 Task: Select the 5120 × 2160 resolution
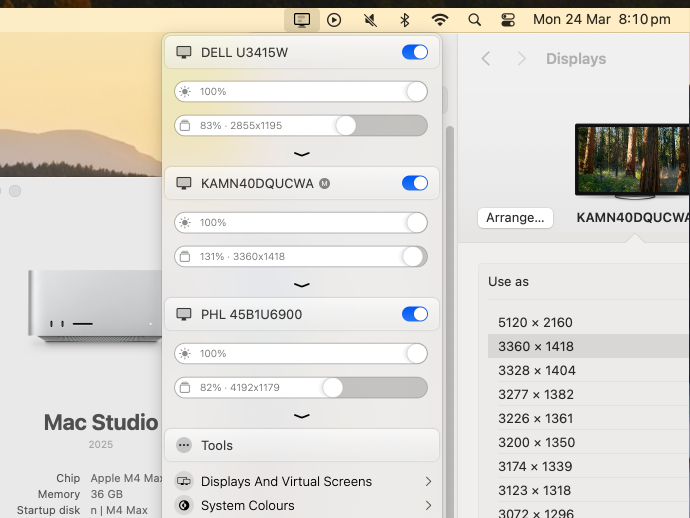589,322
